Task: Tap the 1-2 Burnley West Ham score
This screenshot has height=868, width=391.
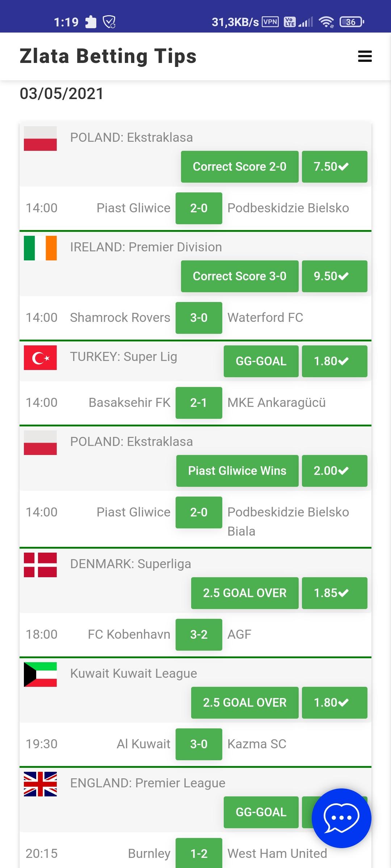Action: pos(199,853)
